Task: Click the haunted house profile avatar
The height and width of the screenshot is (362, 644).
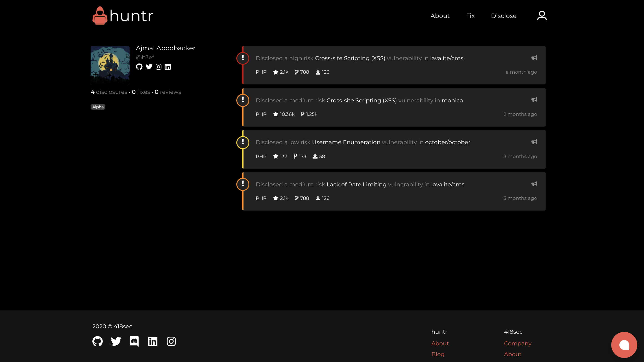Action: (x=110, y=65)
